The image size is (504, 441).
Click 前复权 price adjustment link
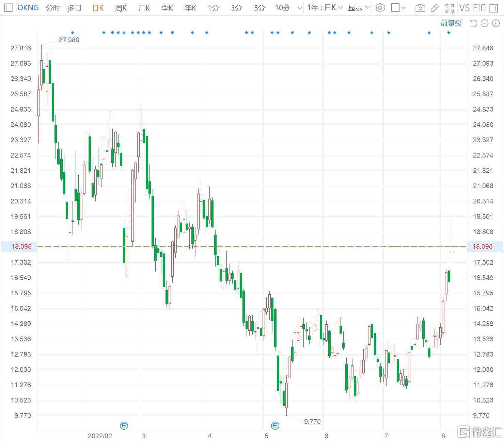tap(451, 23)
